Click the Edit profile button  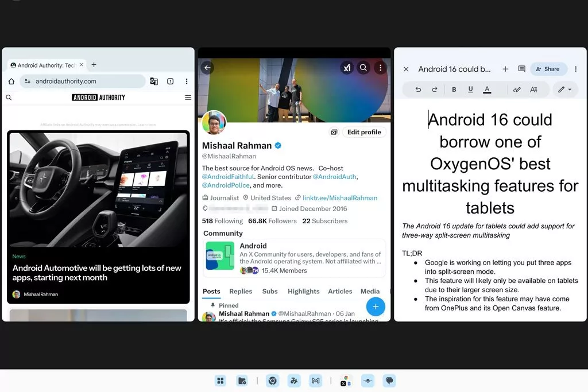pos(363,132)
